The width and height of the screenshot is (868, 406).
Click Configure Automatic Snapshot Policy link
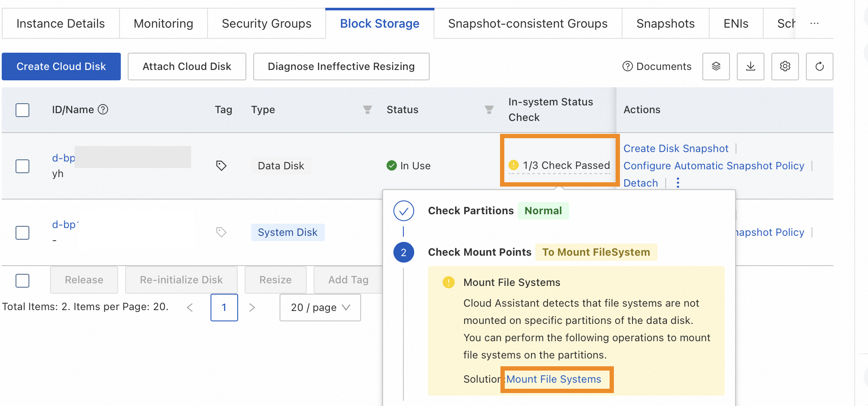tap(714, 166)
